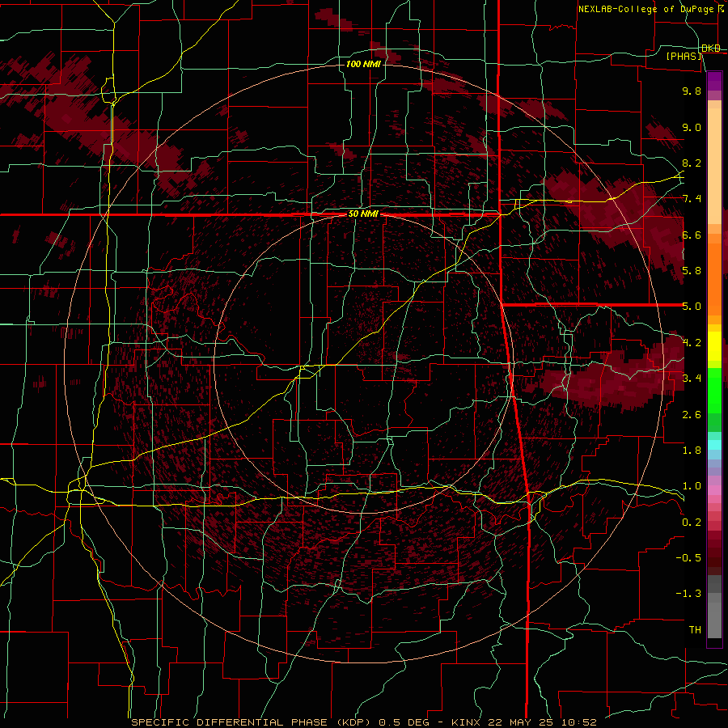Image resolution: width=728 pixels, height=728 pixels.
Task: Click the "100 NMI" range ring label
Action: (363, 64)
